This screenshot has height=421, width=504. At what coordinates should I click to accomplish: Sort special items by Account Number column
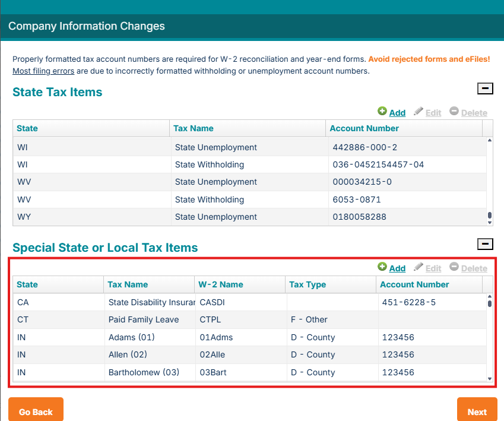coord(429,284)
